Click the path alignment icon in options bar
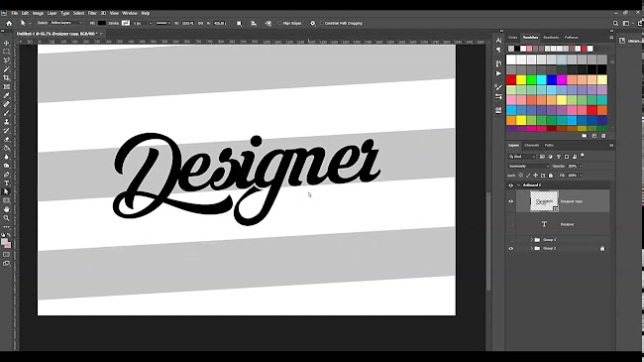 point(254,24)
